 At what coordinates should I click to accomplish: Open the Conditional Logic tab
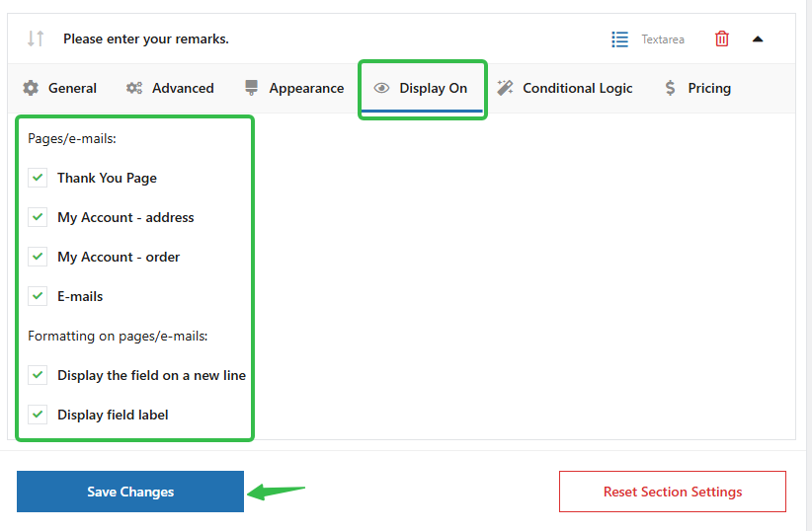(x=577, y=88)
